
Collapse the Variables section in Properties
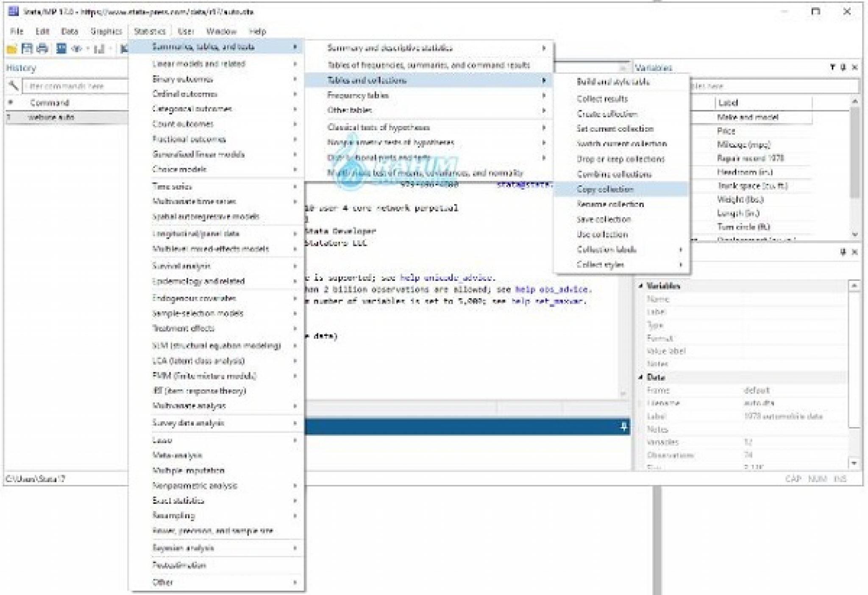pyautogui.click(x=641, y=286)
